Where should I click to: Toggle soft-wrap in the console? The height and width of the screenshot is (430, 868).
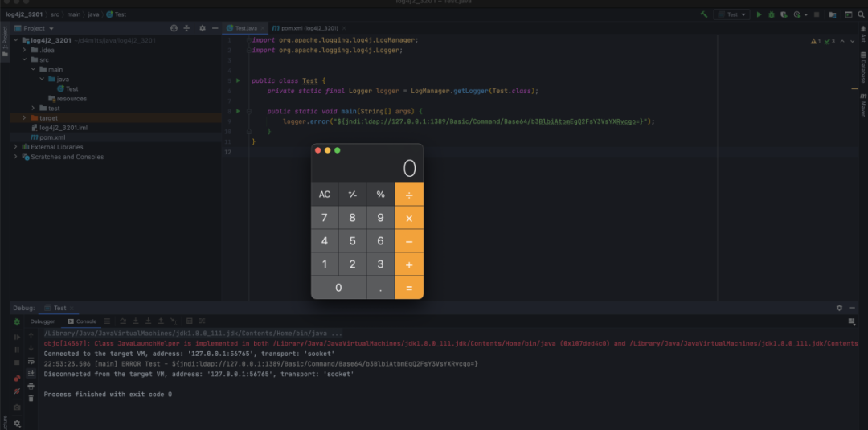coord(31,361)
